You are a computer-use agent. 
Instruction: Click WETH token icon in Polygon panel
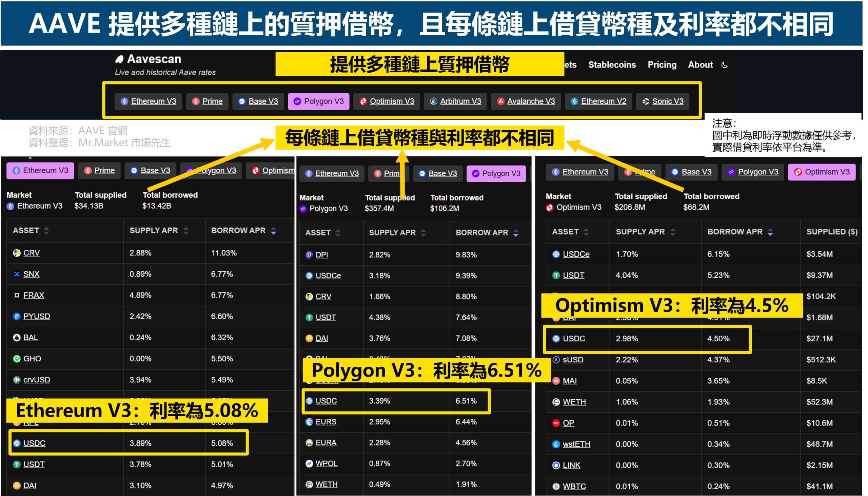tap(309, 484)
